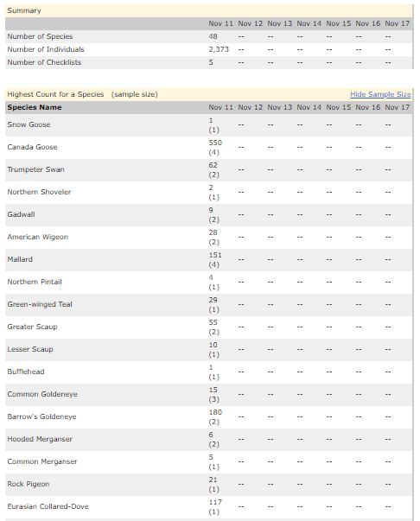Click the Gadwall species name

[21, 214]
